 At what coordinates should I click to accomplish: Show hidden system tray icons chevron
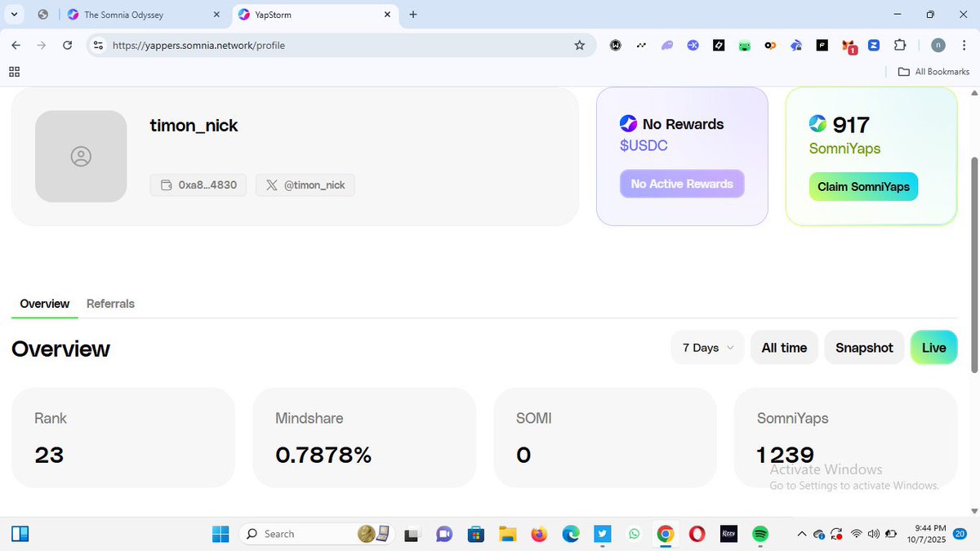point(802,534)
